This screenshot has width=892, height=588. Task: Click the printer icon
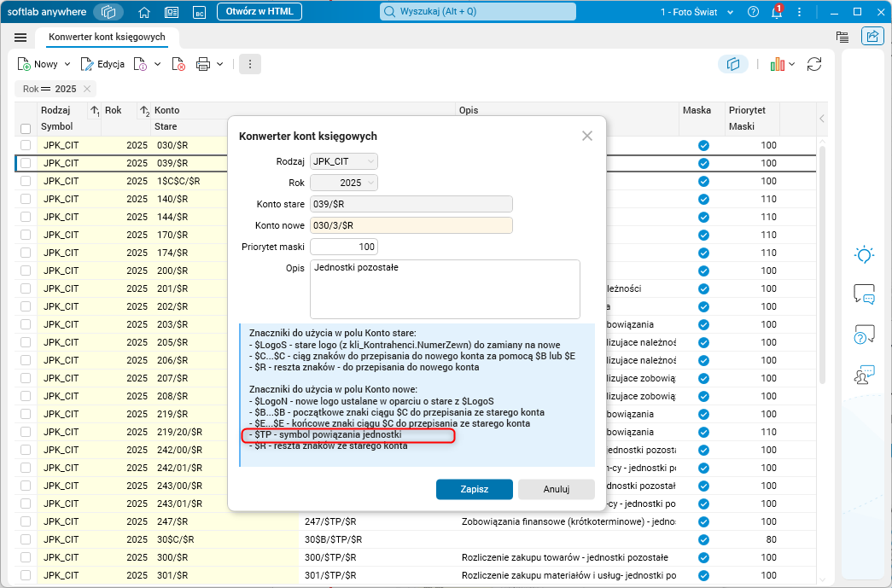pyautogui.click(x=203, y=64)
